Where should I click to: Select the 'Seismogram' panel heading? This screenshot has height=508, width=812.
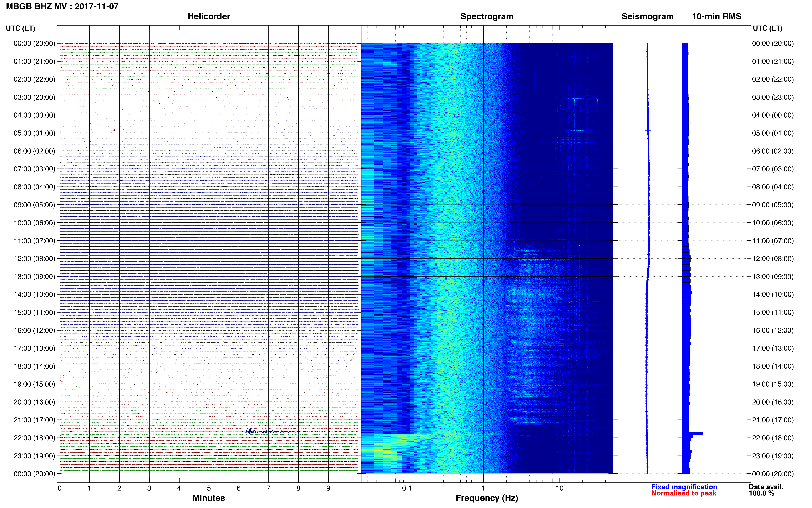(647, 16)
